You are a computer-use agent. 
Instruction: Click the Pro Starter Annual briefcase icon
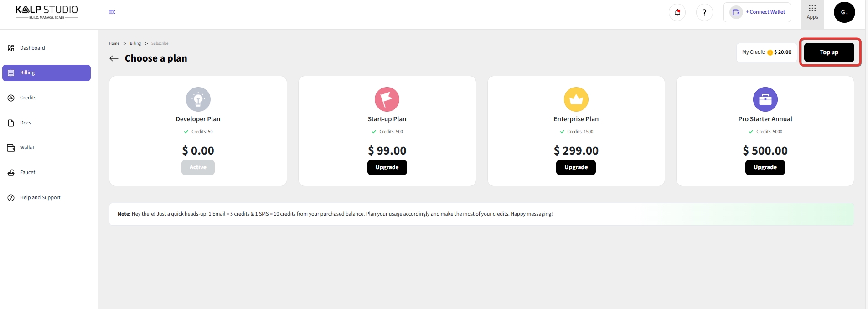click(765, 99)
